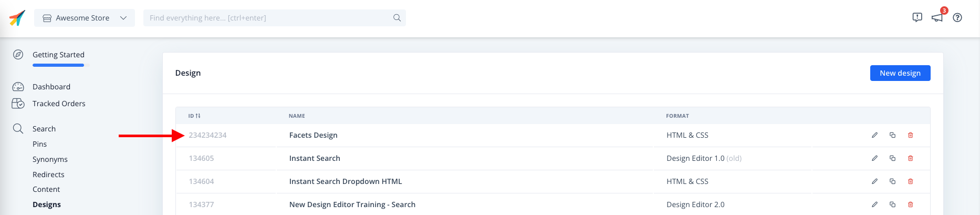
Task: Duplicate the Instant Search design
Action: [892, 158]
